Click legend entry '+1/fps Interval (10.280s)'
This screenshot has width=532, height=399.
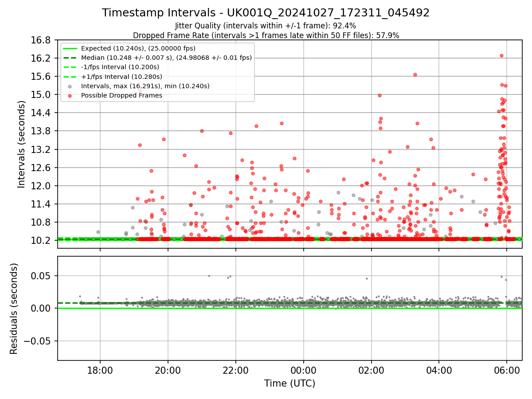pyautogui.click(x=121, y=77)
